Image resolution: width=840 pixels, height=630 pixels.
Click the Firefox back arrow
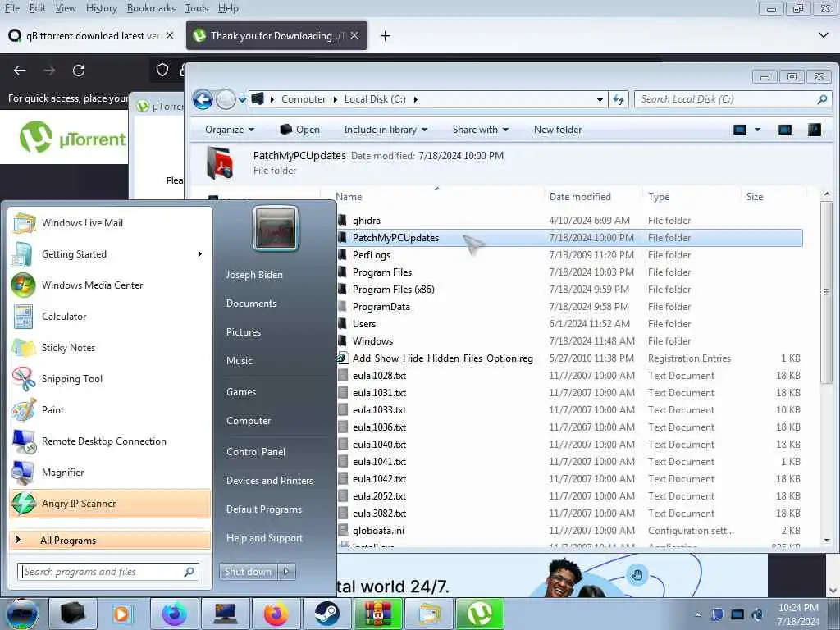point(20,71)
